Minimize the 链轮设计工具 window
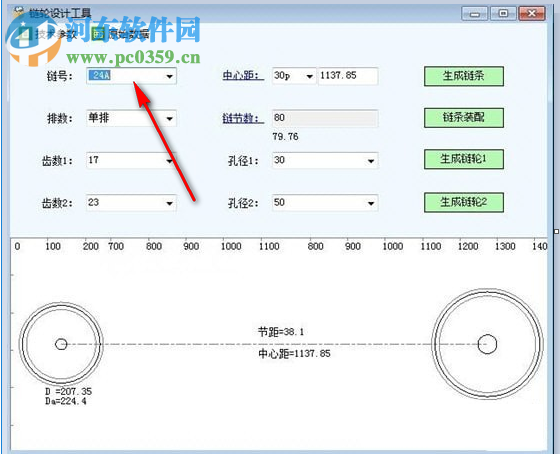Image resolution: width=560 pixels, height=454 pixels. (x=474, y=14)
